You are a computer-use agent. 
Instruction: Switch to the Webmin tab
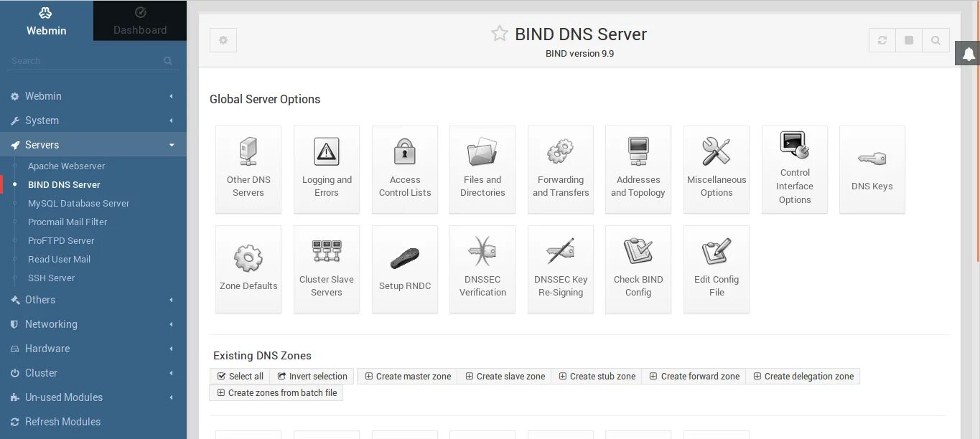click(x=47, y=20)
